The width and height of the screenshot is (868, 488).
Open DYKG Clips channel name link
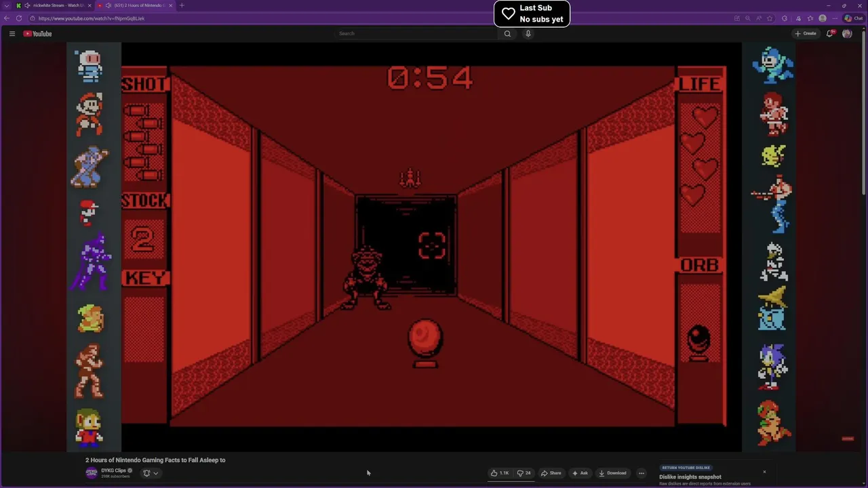point(113,470)
